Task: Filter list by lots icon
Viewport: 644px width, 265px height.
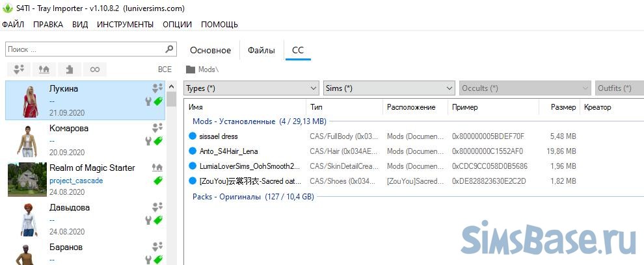Action: (x=44, y=69)
